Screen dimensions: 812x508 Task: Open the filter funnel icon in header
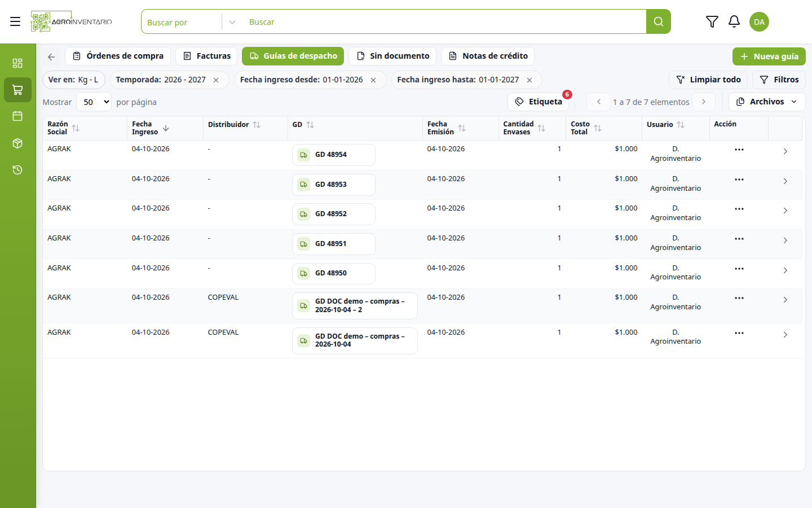pyautogui.click(x=712, y=21)
